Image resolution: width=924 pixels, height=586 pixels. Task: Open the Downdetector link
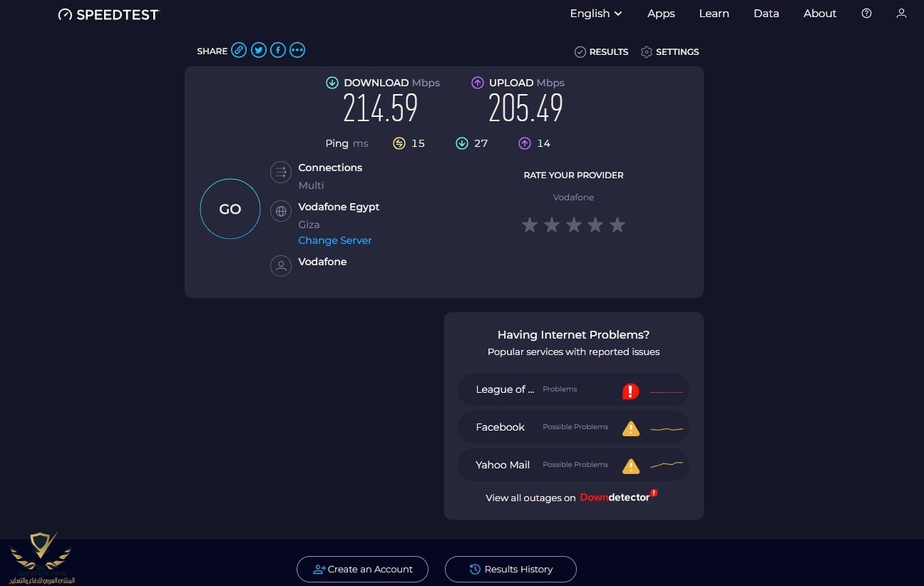pos(618,497)
